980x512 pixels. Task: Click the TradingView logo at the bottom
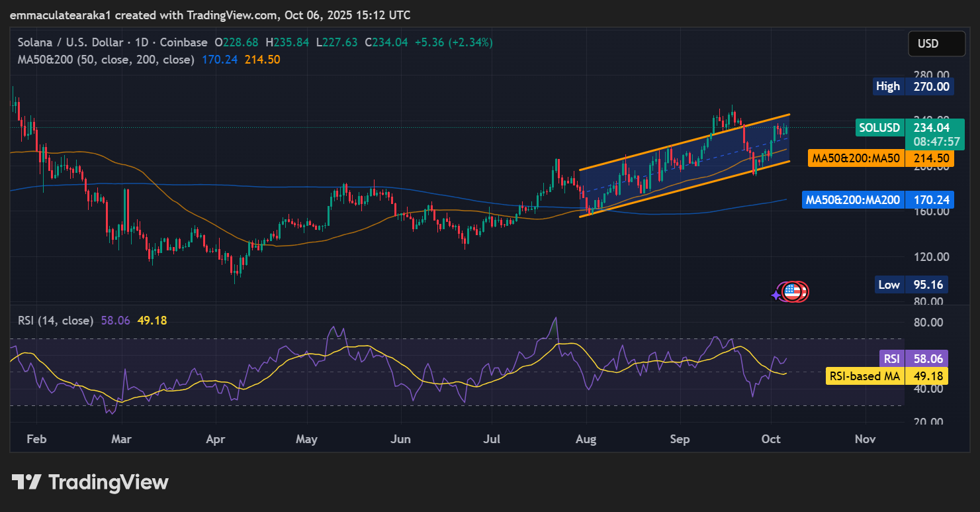click(x=90, y=482)
